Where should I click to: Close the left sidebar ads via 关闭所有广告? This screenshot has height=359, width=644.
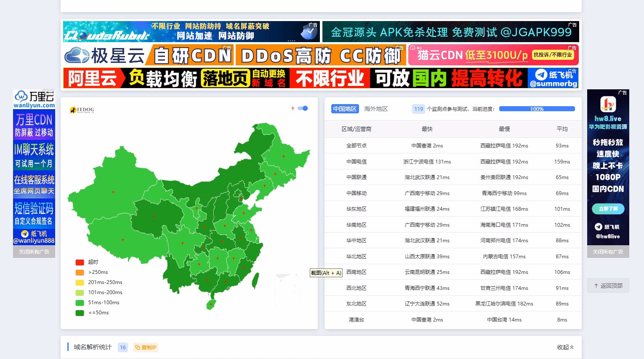[34, 252]
